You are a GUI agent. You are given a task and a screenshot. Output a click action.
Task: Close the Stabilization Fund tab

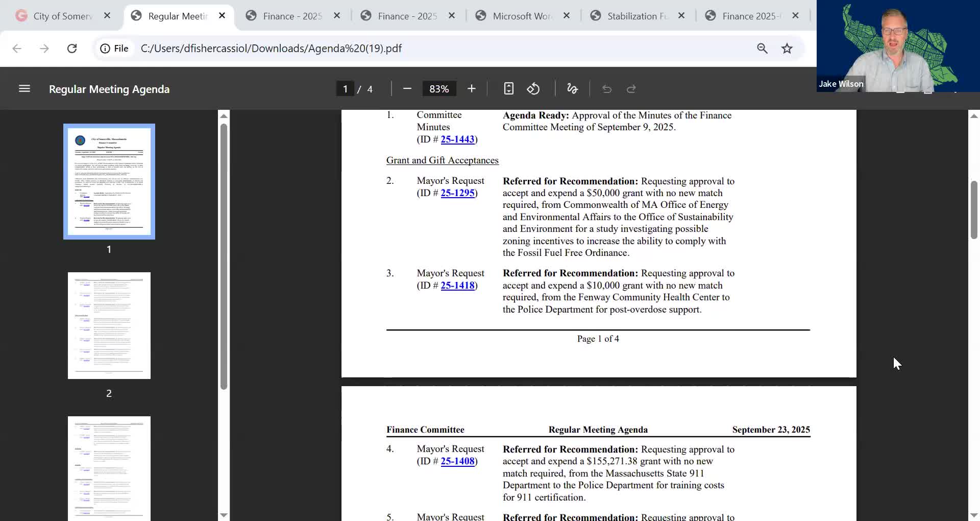[x=681, y=16]
